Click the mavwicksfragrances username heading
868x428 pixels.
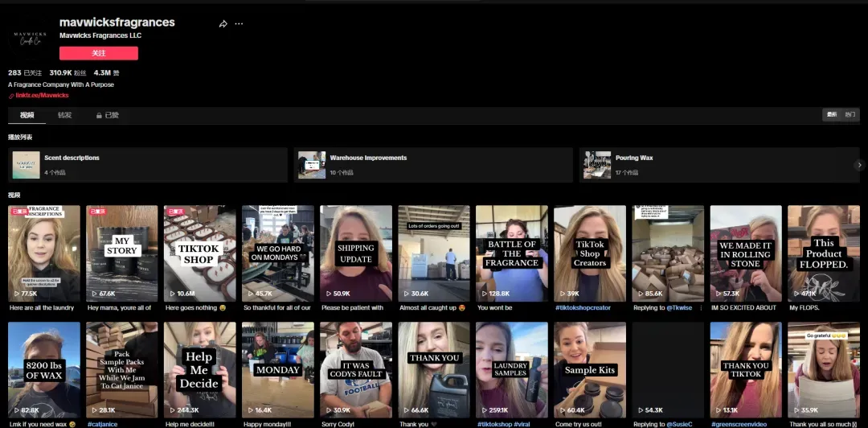pos(117,23)
